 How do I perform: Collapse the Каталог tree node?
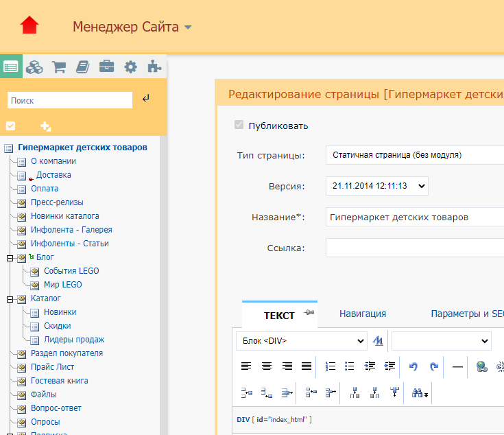[x=10, y=299]
